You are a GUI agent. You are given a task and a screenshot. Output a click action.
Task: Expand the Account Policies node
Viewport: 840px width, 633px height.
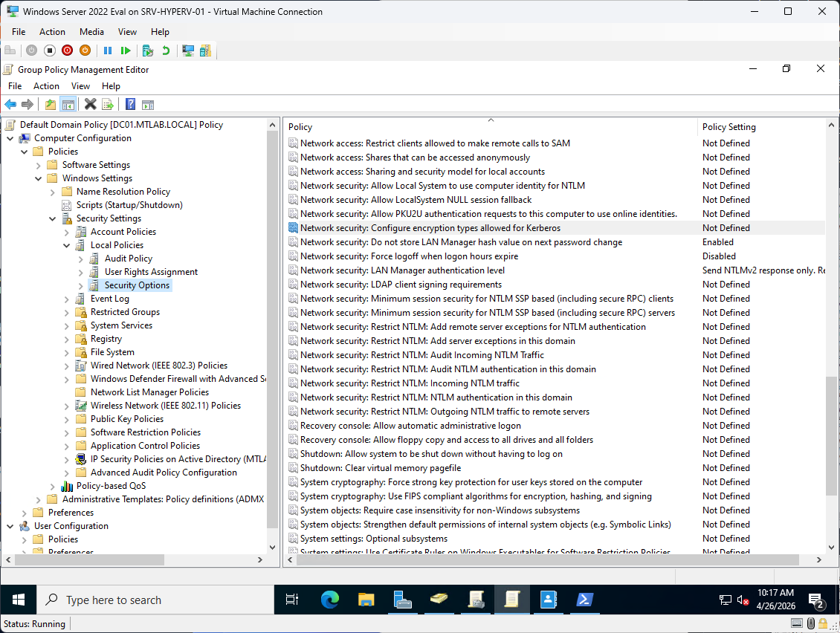[66, 233]
